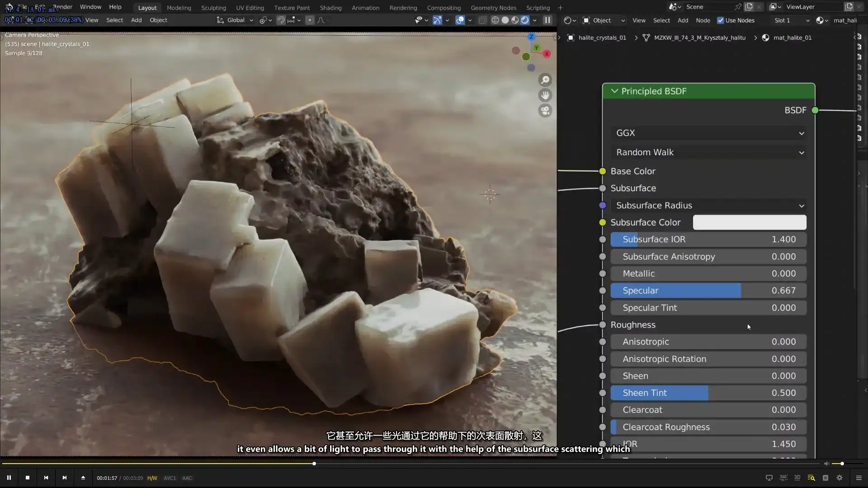The image size is (868, 488).
Task: Click the Z axis on navigation gizmo
Action: tap(532, 37)
